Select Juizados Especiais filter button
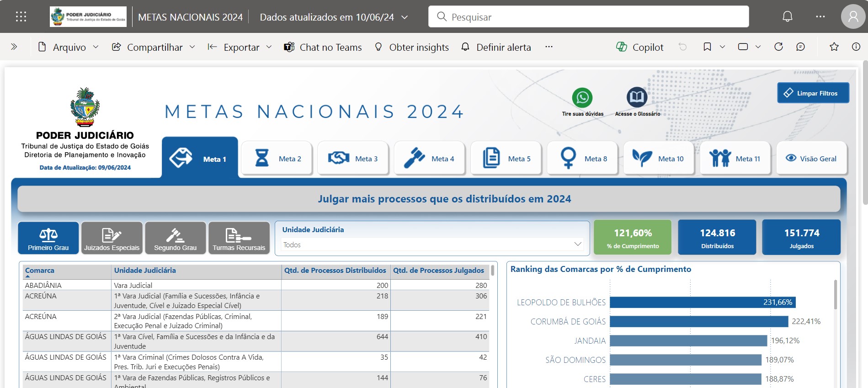 pos(112,238)
